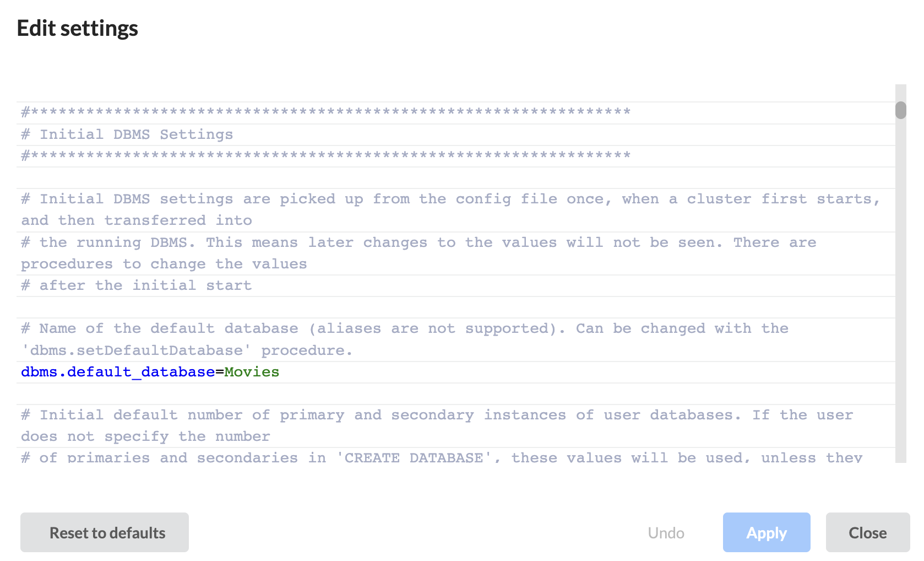Click the settings editor scrollbar thumb
This screenshot has height=561, width=924.
click(900, 110)
